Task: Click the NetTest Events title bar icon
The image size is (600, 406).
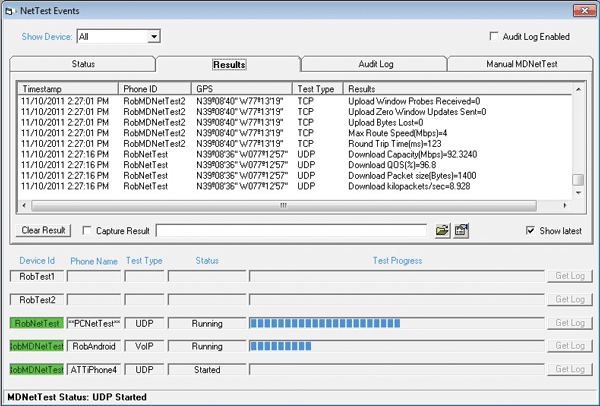Action: 10,9
